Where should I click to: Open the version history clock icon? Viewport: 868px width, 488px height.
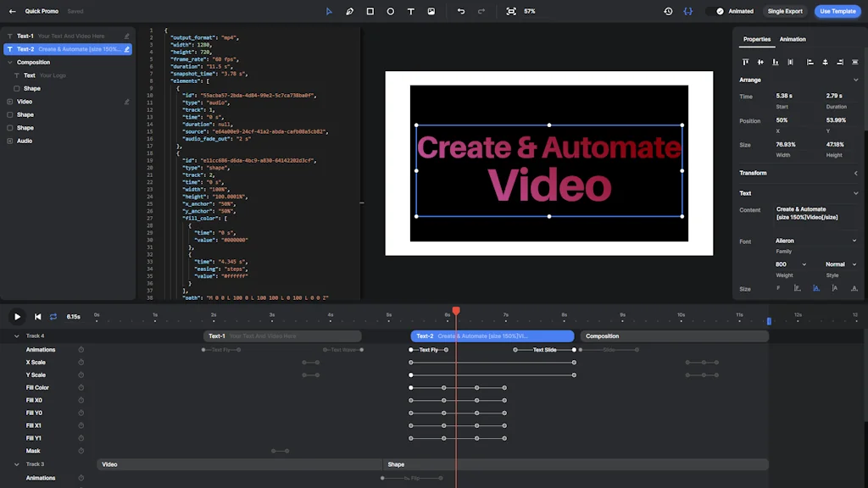669,11
